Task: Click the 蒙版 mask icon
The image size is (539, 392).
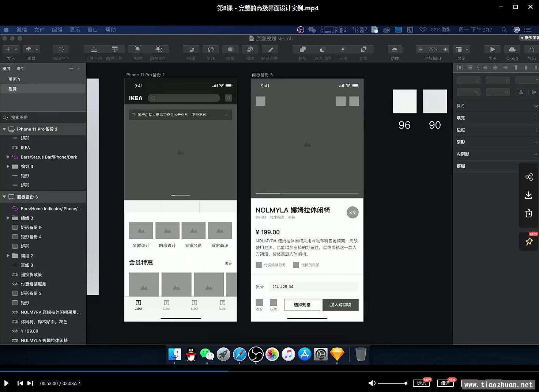Action: coord(230,49)
